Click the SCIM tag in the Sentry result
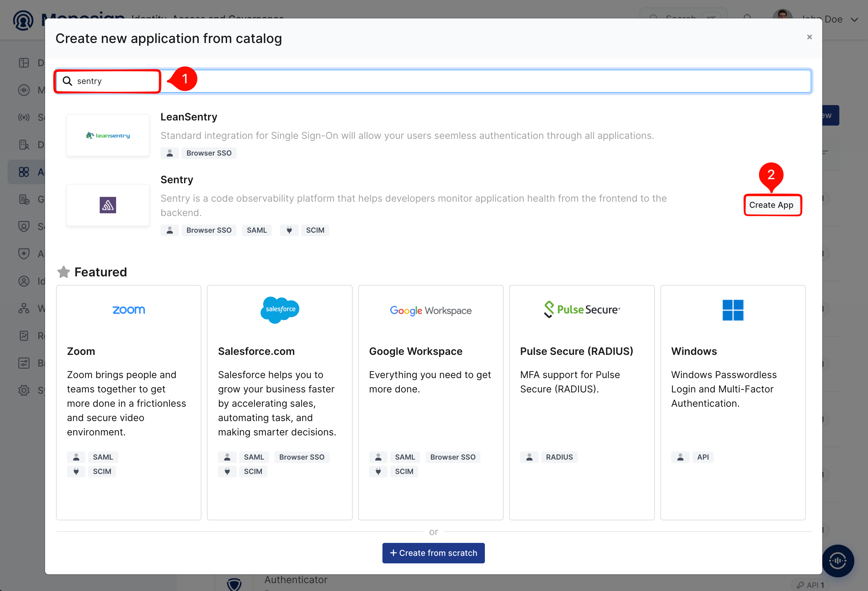Viewport: 868px width, 591px height. point(315,230)
